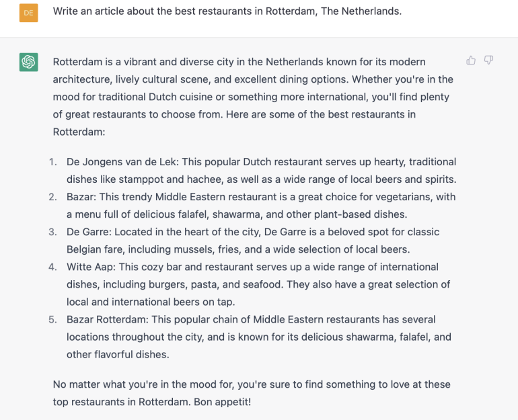
Task: Click the user prompt about Rotterdam restaurants
Action: (x=227, y=11)
